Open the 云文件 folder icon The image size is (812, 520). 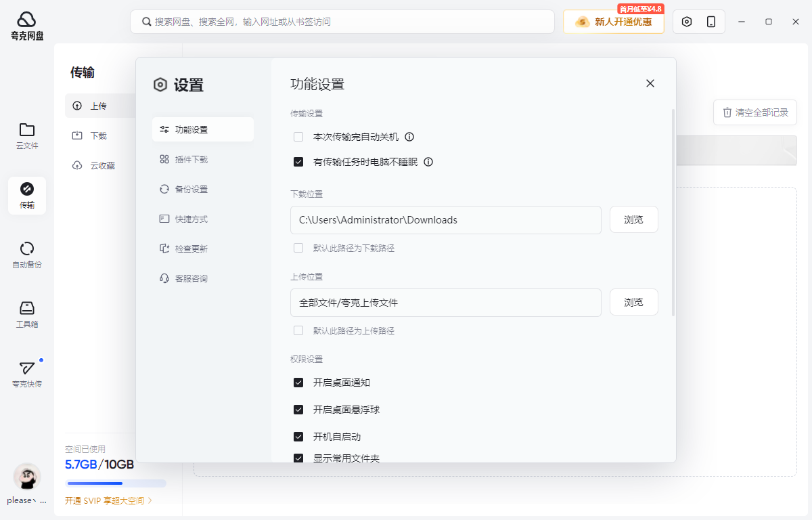[27, 129]
